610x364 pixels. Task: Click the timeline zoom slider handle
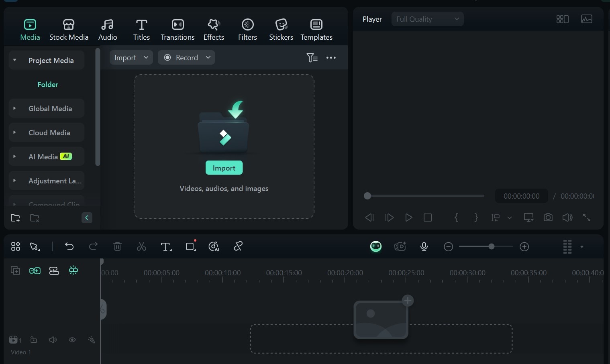click(491, 246)
